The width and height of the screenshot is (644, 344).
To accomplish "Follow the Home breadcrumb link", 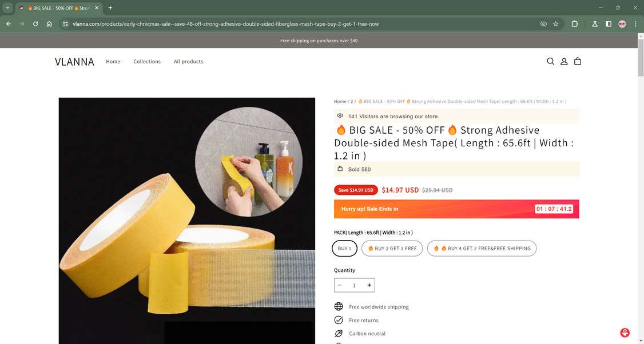I will click(338, 101).
